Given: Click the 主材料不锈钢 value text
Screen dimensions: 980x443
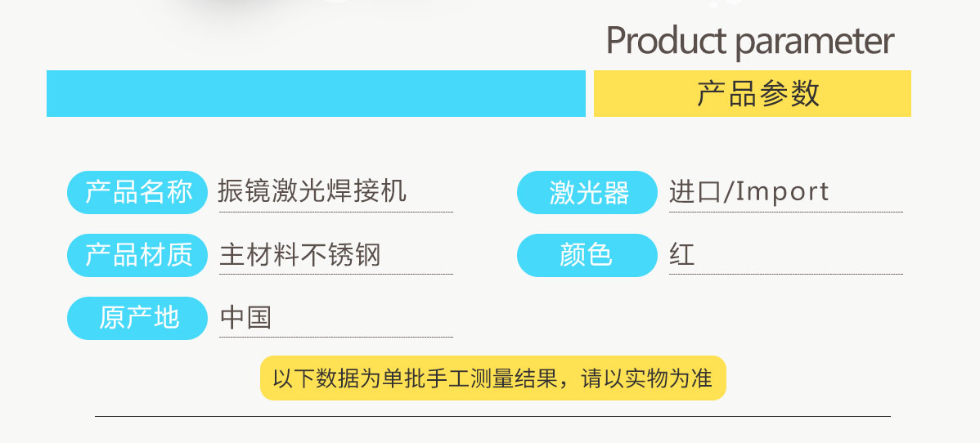Looking at the screenshot, I should [x=299, y=255].
